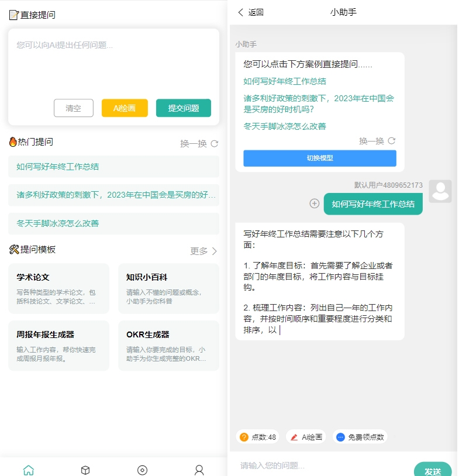459x476 pixels.
Task: Click the 换一换 text in chat bubble
Action: coord(371,141)
